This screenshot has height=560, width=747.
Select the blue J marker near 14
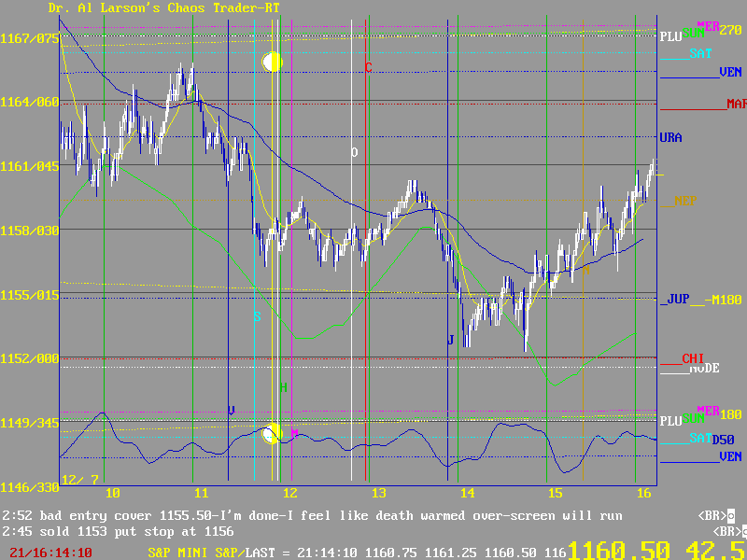tap(450, 341)
